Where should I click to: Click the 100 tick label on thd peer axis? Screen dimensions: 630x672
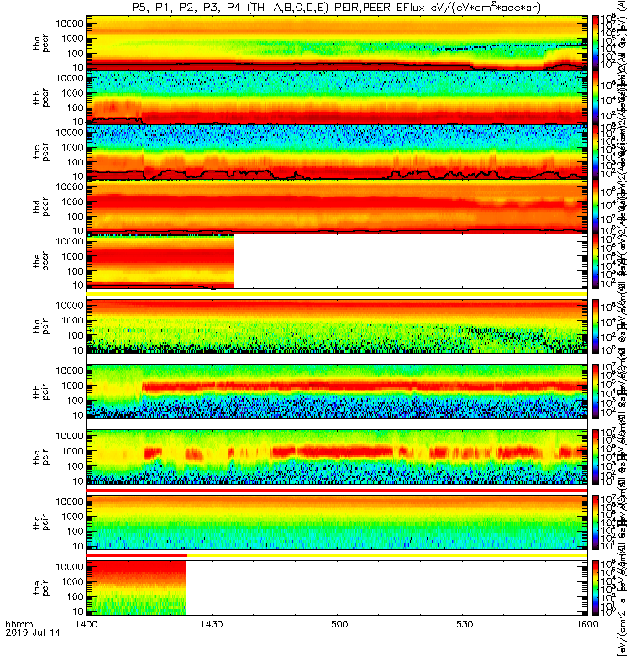tap(76, 217)
